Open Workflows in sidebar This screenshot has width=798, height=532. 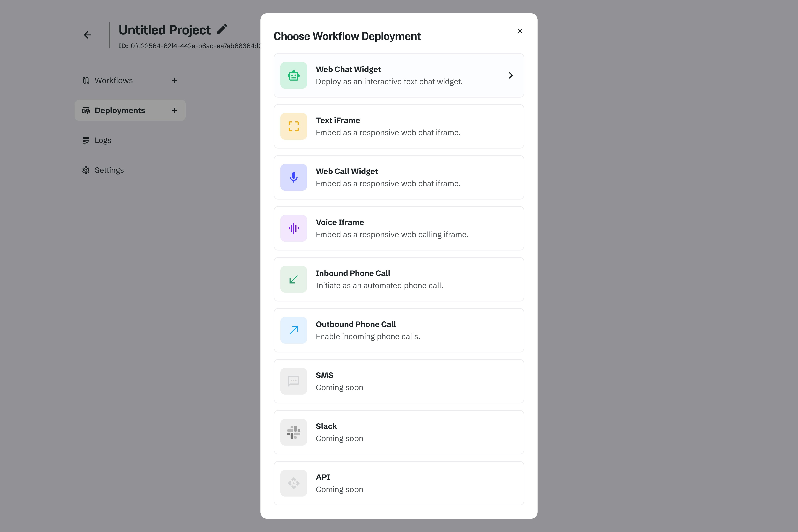tap(114, 80)
